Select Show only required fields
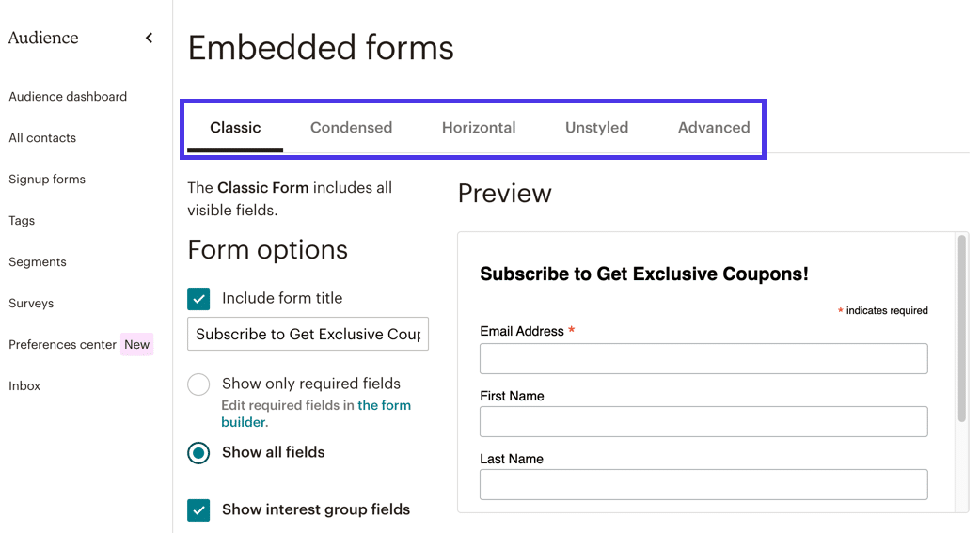This screenshot has width=980, height=533. (198, 384)
